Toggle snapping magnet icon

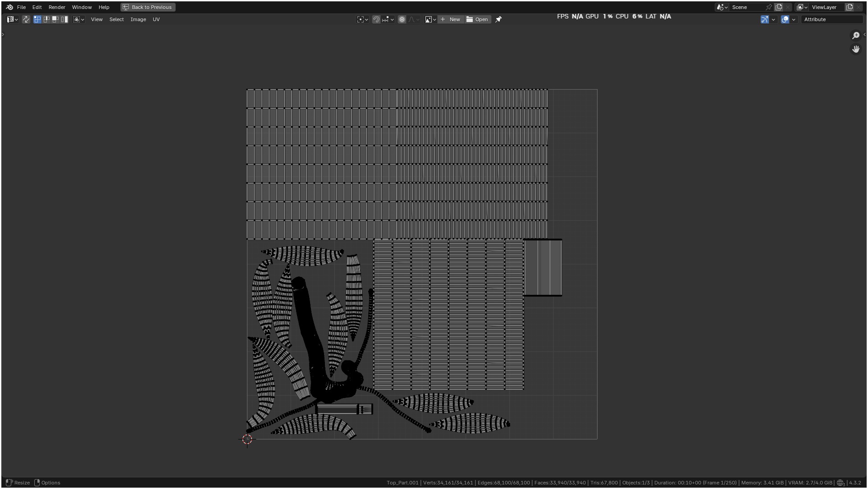click(376, 19)
